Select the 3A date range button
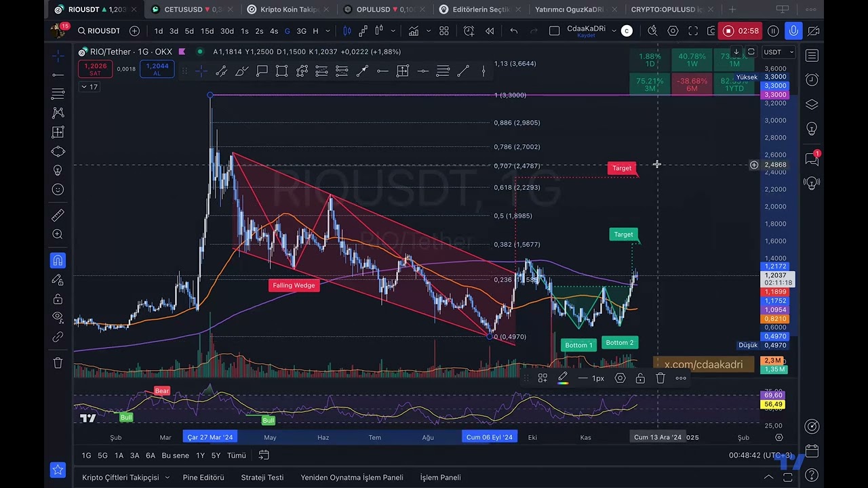Viewport: 868px width, 488px height. (x=134, y=455)
